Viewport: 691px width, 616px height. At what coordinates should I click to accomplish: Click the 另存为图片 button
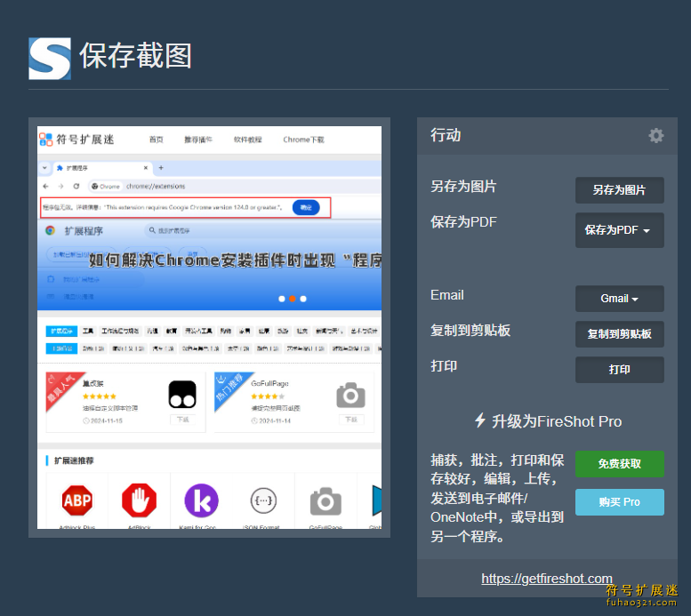pos(619,190)
